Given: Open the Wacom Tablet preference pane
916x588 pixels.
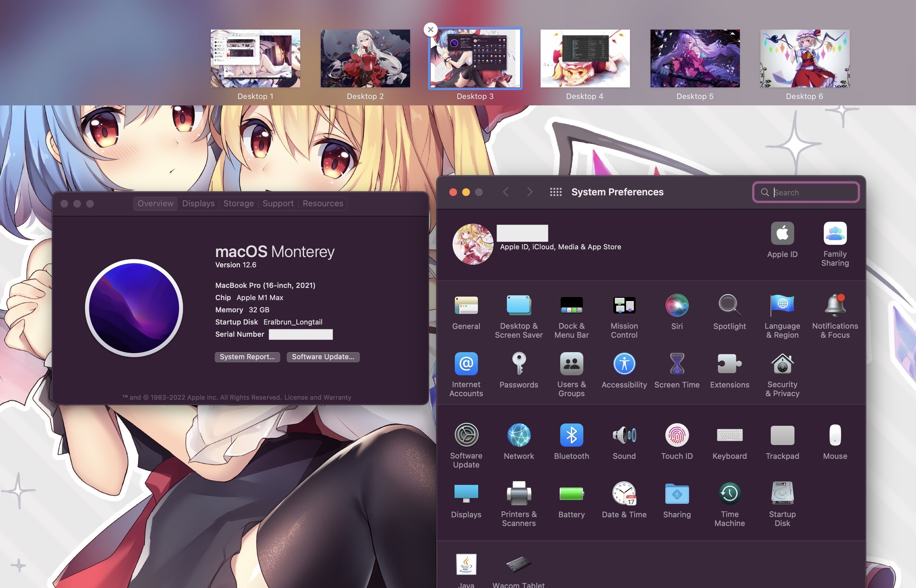Looking at the screenshot, I should pos(518,564).
